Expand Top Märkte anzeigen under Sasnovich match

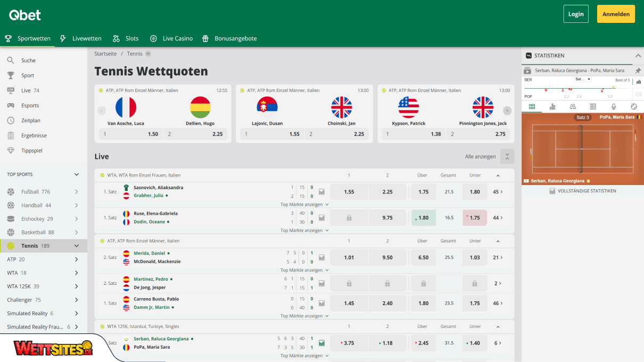(x=304, y=204)
